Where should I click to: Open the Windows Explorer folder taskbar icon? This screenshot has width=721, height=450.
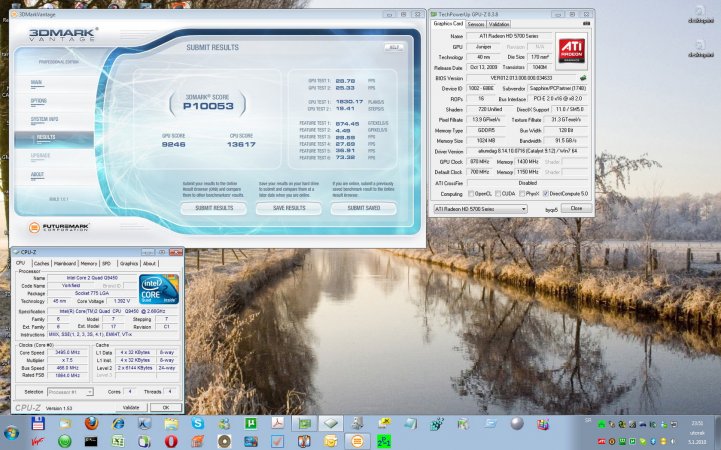(x=171, y=423)
